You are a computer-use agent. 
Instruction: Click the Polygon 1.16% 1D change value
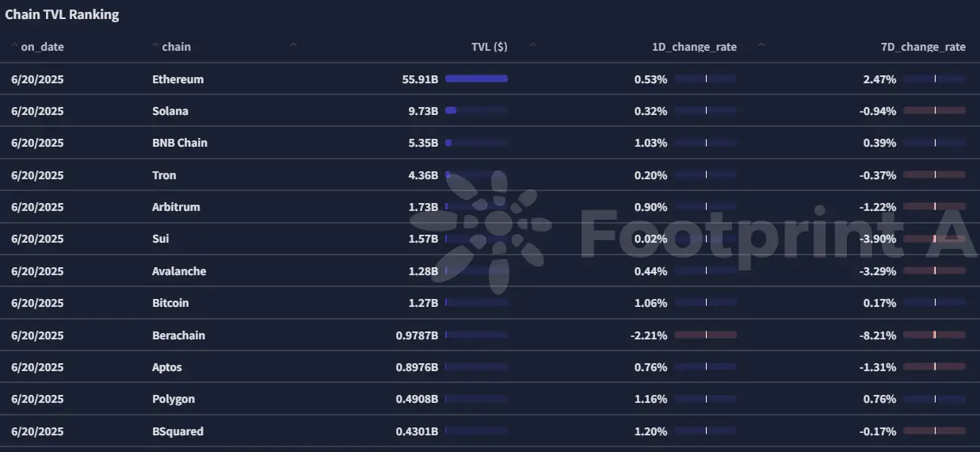(650, 399)
